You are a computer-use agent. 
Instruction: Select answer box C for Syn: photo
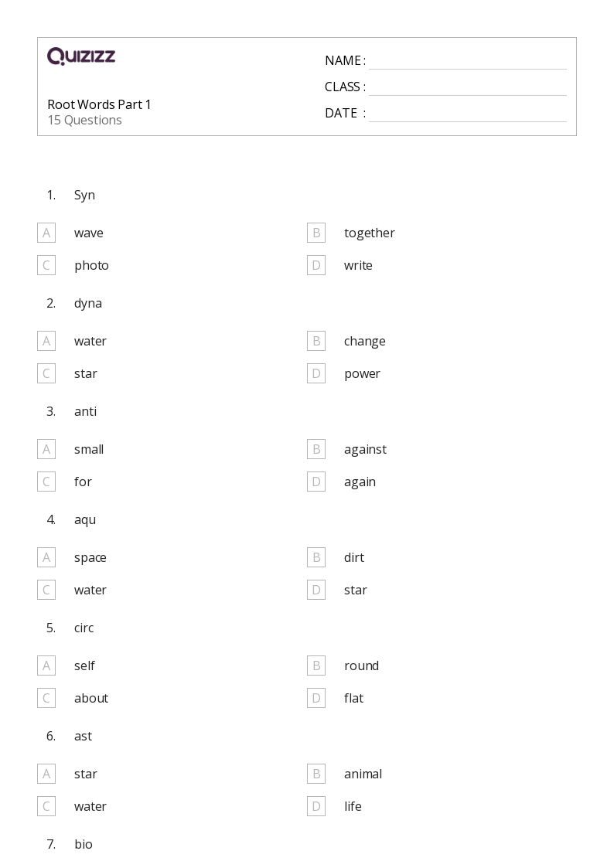pos(46,265)
